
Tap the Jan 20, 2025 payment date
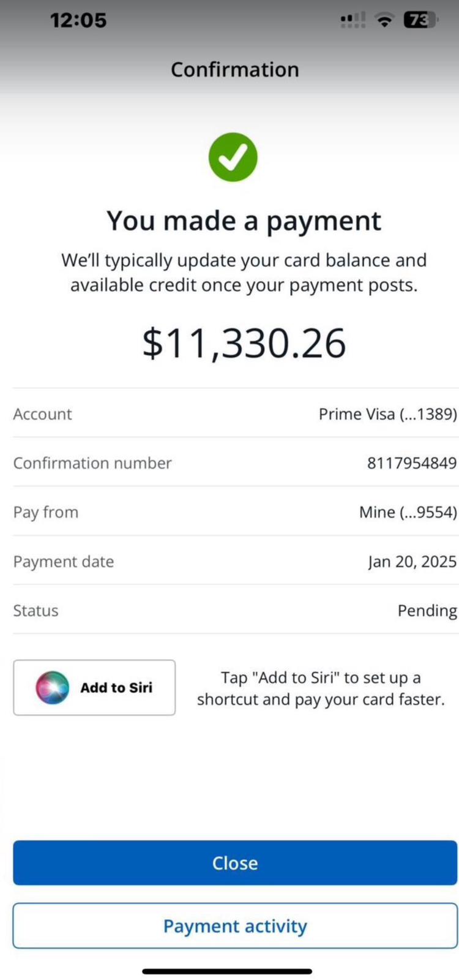pyautogui.click(x=412, y=562)
